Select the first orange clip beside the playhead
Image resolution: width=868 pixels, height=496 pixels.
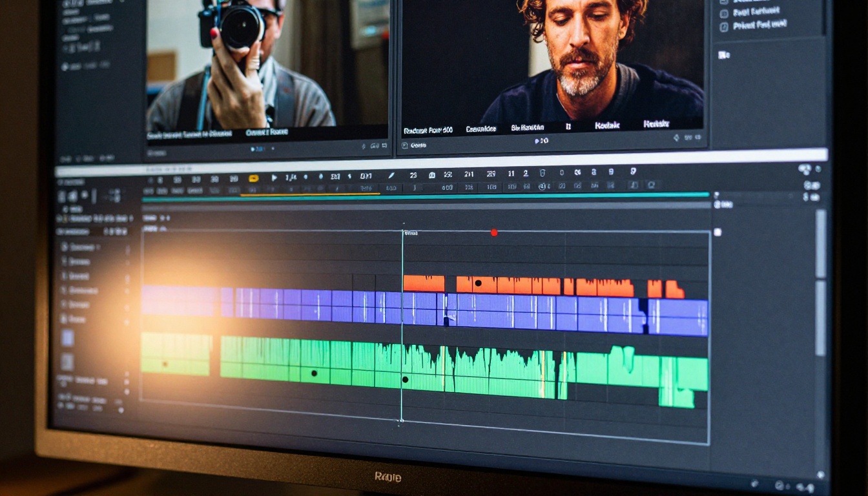(x=424, y=284)
